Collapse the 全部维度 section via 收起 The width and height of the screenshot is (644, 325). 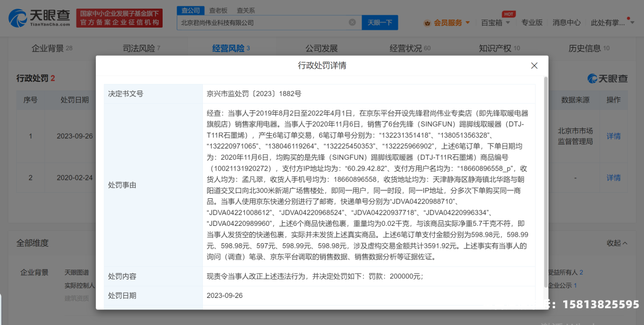click(617, 243)
